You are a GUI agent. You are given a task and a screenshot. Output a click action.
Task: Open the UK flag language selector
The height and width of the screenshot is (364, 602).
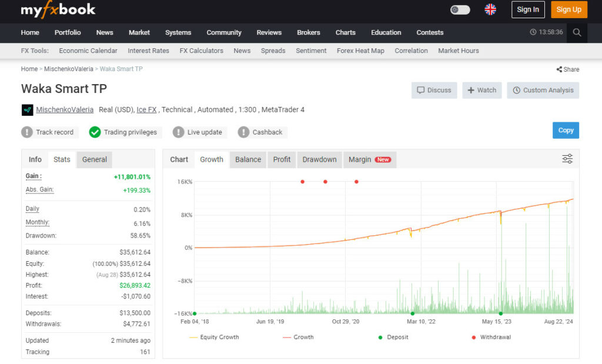tap(490, 9)
